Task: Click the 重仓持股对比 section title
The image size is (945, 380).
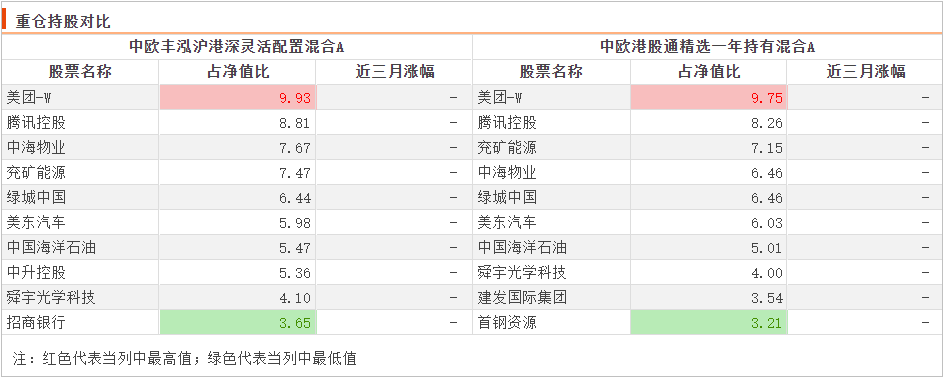Action: tap(63, 21)
